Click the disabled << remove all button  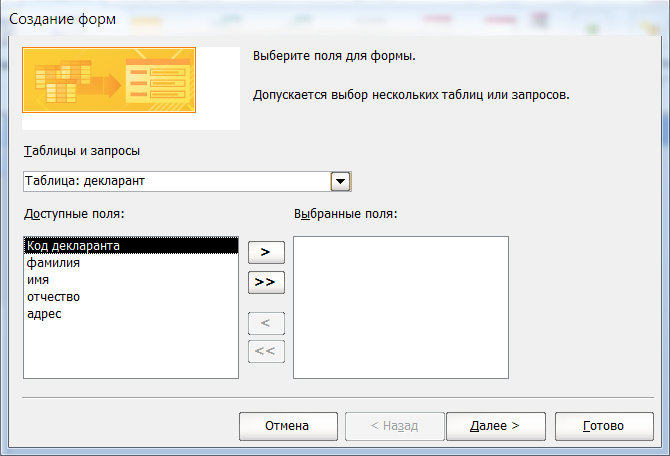pos(266,351)
